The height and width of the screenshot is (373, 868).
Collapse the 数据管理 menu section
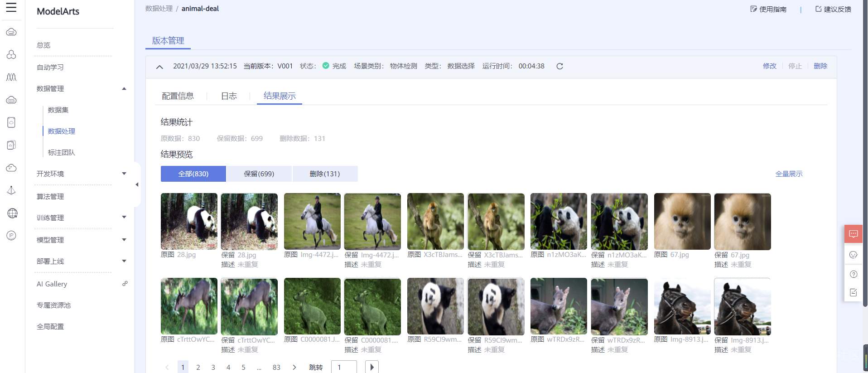[x=124, y=89]
